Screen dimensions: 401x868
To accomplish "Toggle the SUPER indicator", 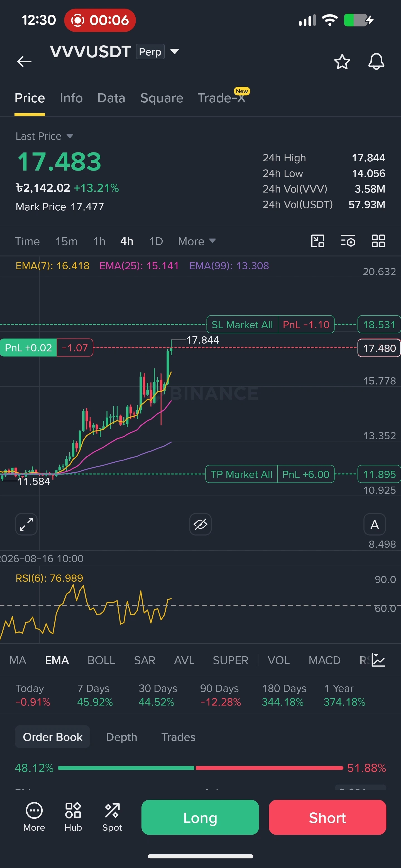I will 230,660.
